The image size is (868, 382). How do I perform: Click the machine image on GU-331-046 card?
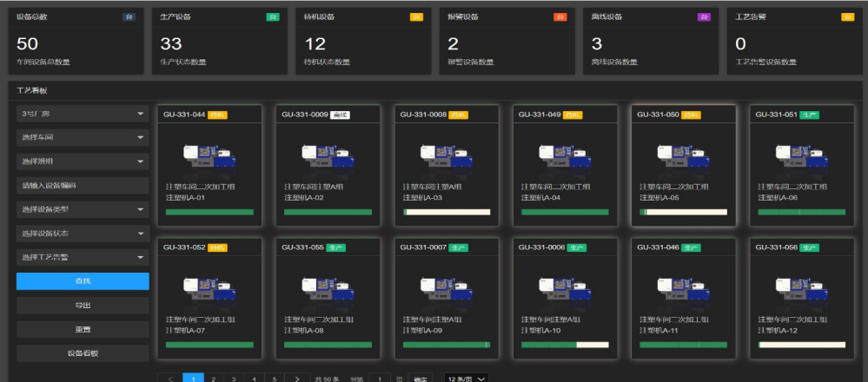pos(683,290)
